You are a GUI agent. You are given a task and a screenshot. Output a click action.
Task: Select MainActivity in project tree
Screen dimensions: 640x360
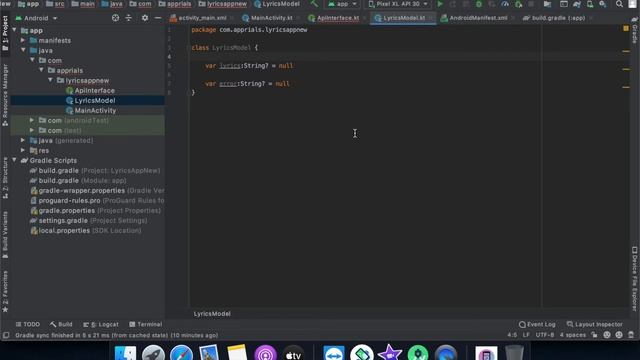tap(91, 111)
